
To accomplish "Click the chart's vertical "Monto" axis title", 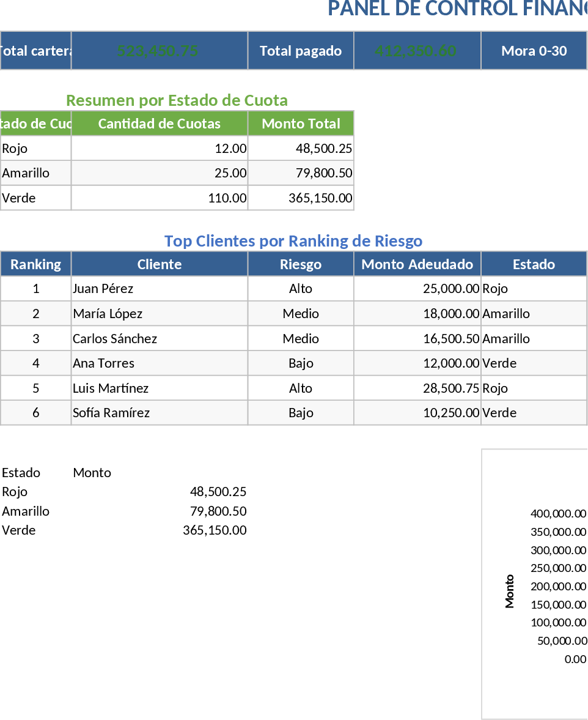I will pyautogui.click(x=510, y=591).
